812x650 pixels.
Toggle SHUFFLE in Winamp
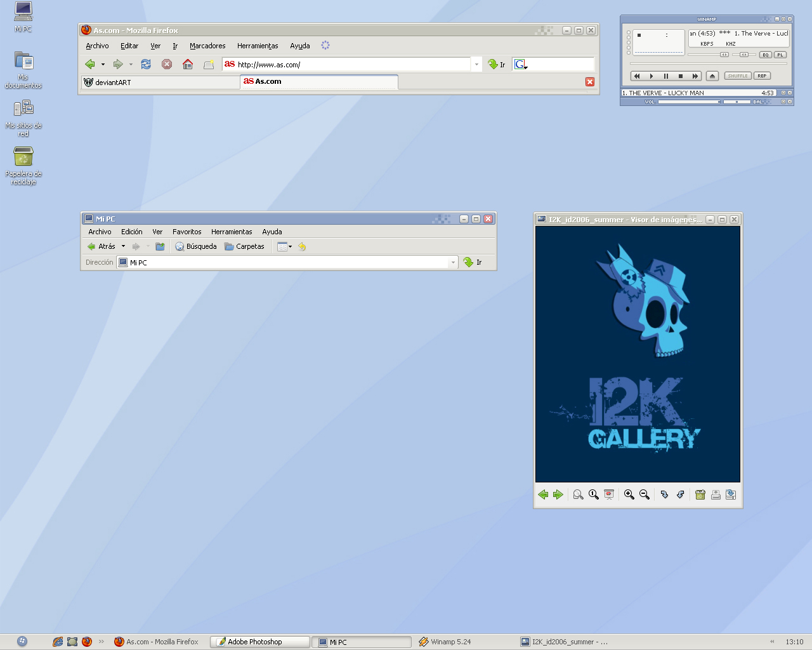[738, 76]
